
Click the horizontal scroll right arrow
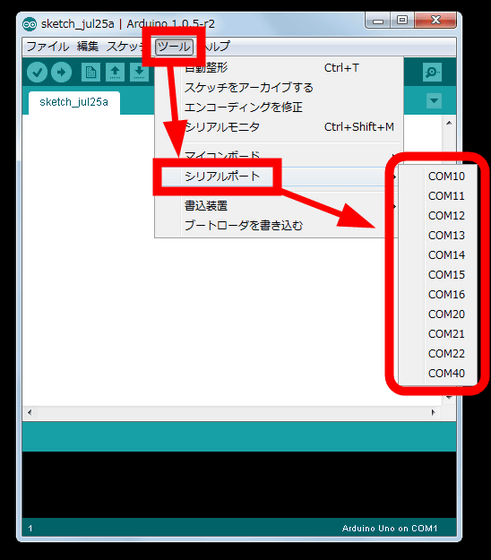point(433,412)
